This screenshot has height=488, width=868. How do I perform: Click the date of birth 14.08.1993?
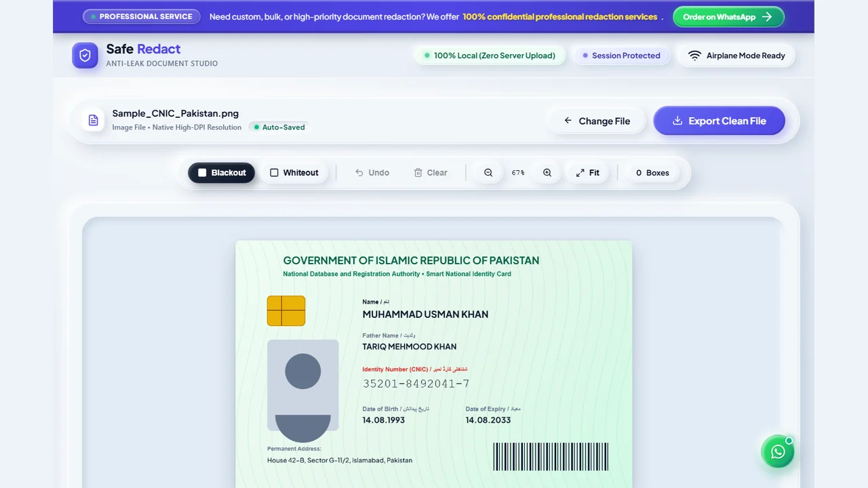coord(383,420)
